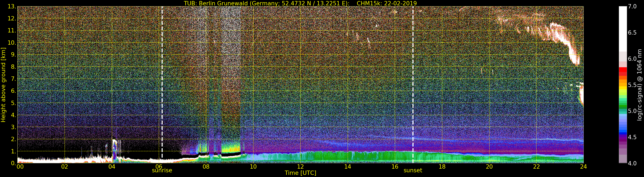Click the time axis tick '16'
The height and width of the screenshot is (177, 644).
point(395,166)
